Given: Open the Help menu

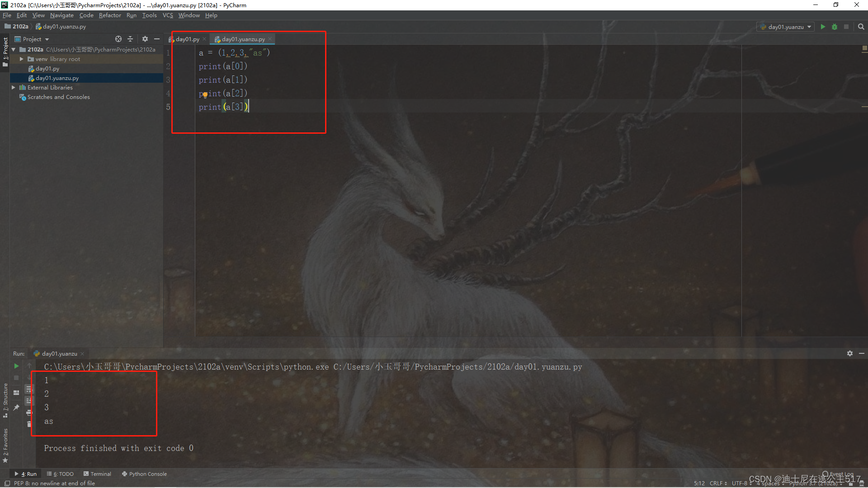Looking at the screenshot, I should (211, 15).
